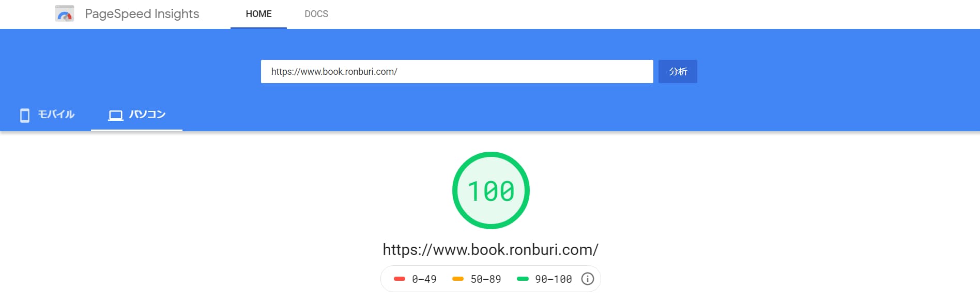Click the orange 50–89 legend marker
Screen dimensions: 980x304
(x=457, y=279)
